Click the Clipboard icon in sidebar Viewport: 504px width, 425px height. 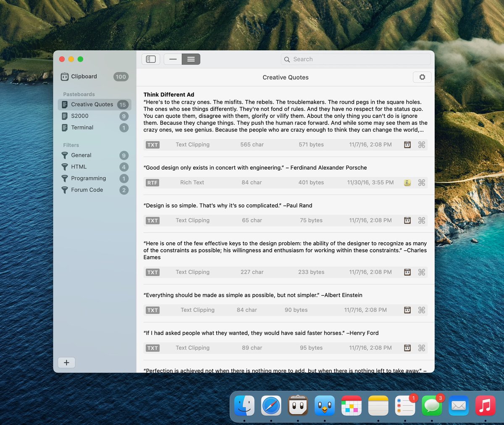[x=65, y=76]
